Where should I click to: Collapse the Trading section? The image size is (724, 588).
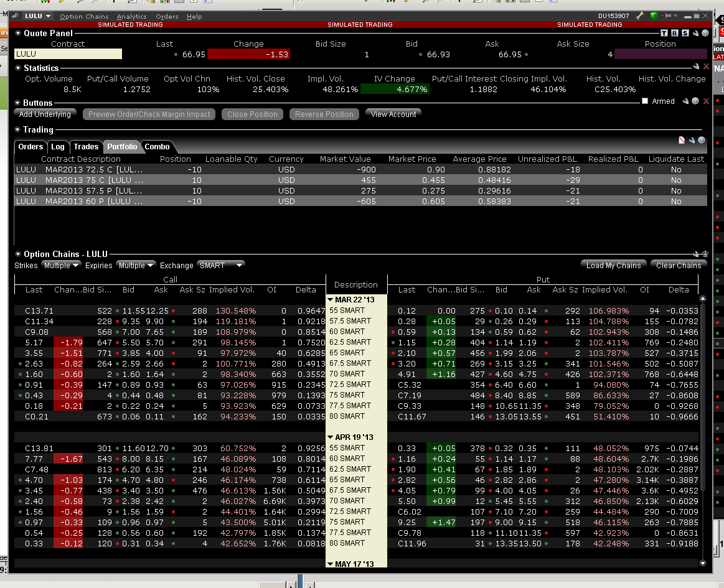(x=18, y=129)
